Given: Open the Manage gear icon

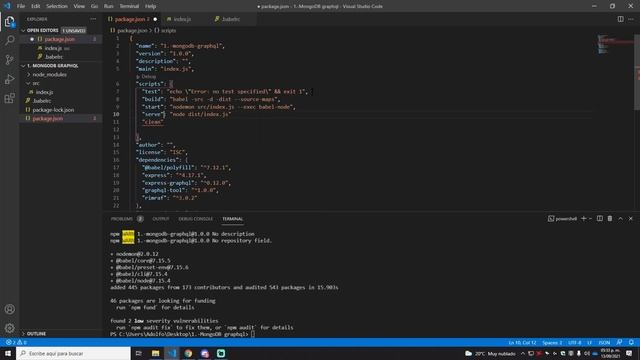Looking at the screenshot, I should click(9, 328).
